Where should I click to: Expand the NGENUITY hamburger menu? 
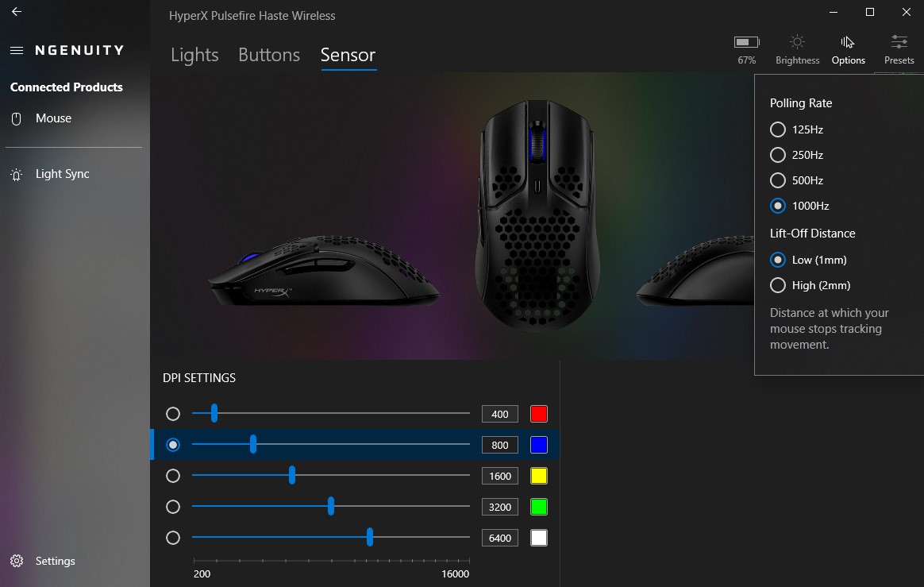coord(17,51)
